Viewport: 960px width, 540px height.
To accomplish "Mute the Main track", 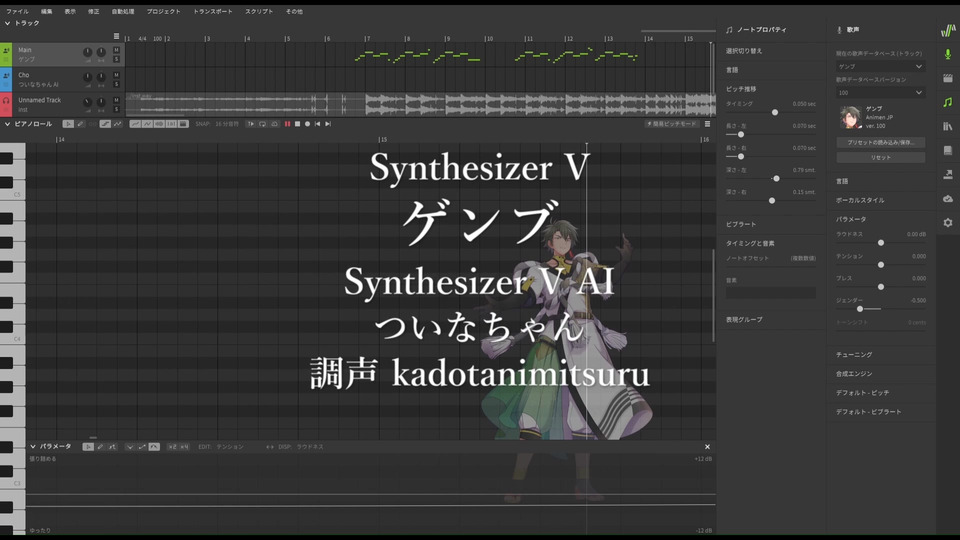I will (116, 50).
